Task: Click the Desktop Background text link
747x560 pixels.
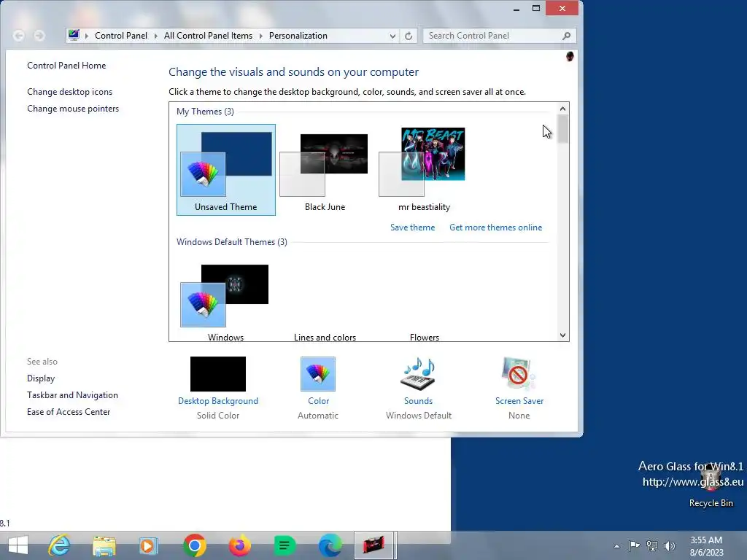Action: pos(217,401)
